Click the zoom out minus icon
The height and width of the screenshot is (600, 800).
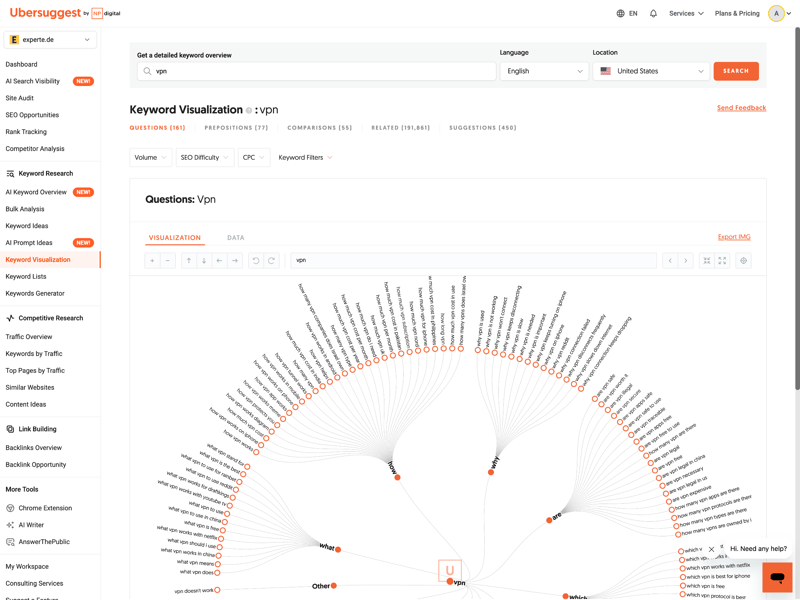168,260
